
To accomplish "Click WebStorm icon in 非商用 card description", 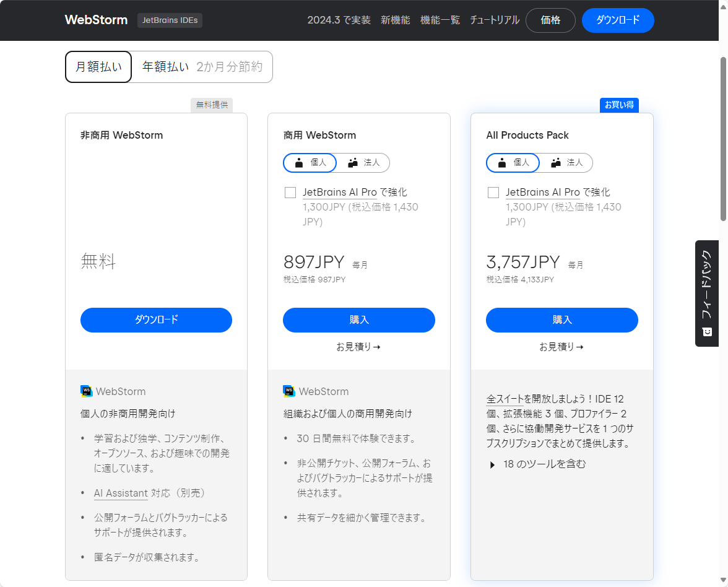I will pyautogui.click(x=87, y=391).
